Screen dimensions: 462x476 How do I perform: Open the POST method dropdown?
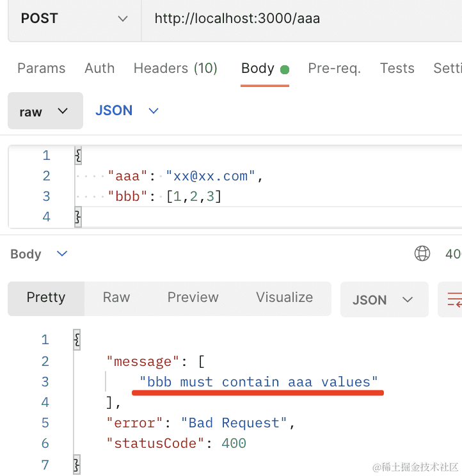coord(74,19)
